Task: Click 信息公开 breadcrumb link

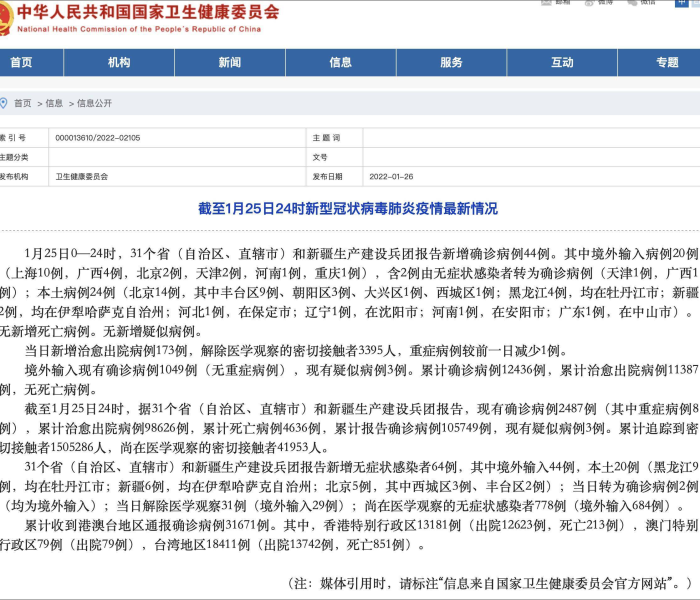Action: coord(95,103)
